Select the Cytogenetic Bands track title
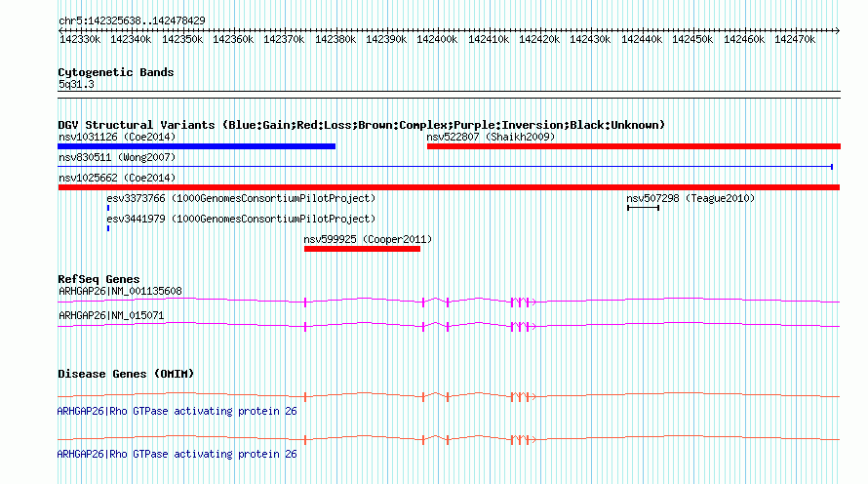The width and height of the screenshot is (868, 484). 116,72
